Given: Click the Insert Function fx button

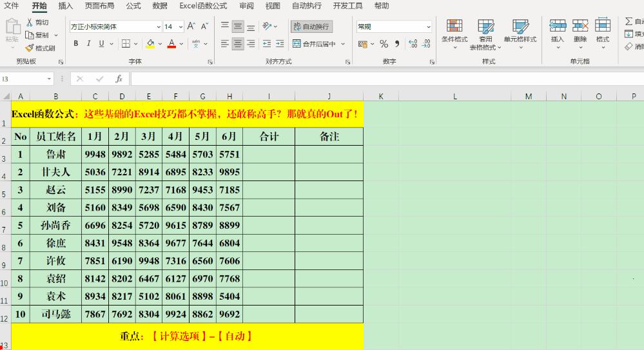Looking at the screenshot, I should 119,79.
